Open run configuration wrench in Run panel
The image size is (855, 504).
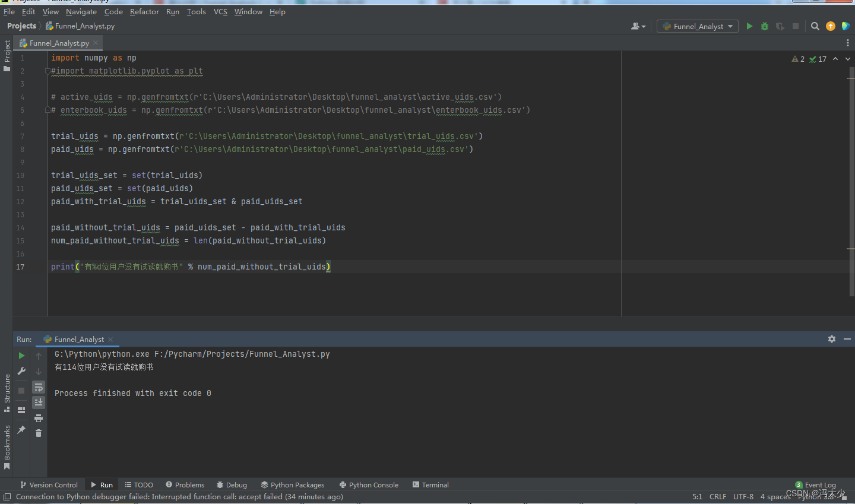21,371
